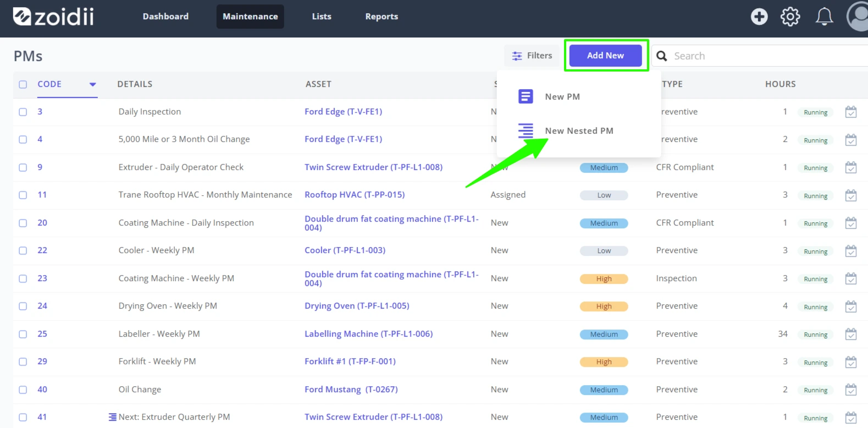
Task: Click the High priority badge for PM 23
Action: [604, 279]
